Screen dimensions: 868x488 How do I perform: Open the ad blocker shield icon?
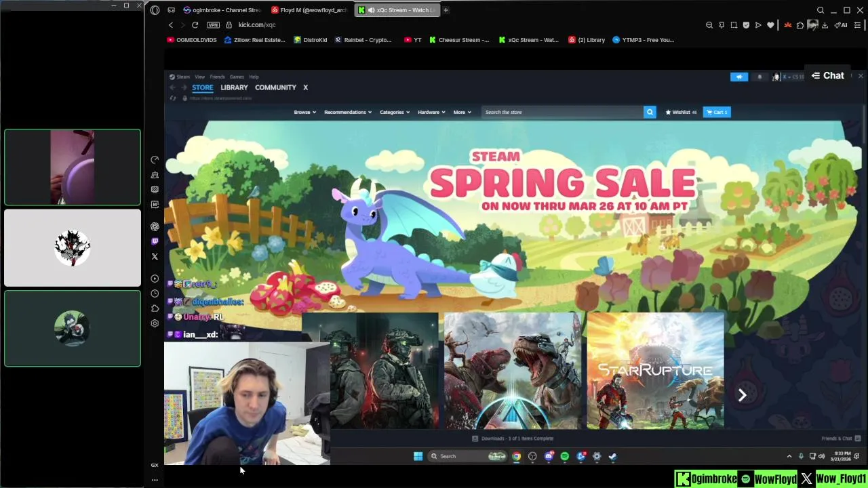pos(746,25)
